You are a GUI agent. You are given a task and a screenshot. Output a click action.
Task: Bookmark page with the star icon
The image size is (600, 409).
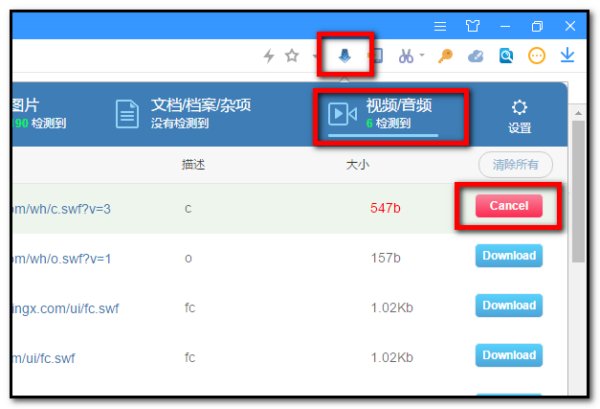292,56
